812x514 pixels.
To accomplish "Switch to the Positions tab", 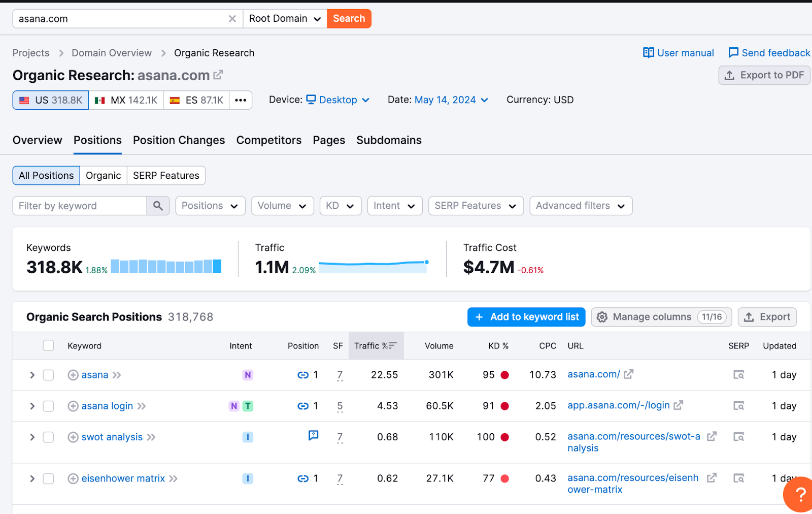I will click(97, 140).
